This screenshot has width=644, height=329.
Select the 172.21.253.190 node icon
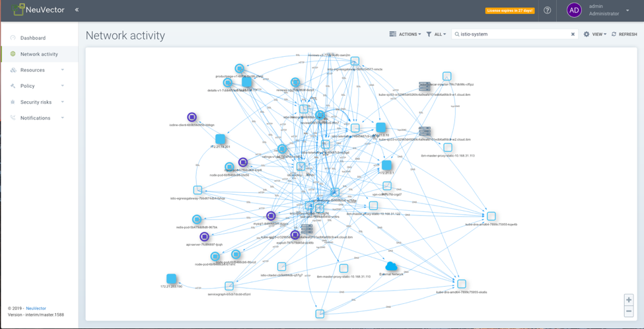click(172, 279)
